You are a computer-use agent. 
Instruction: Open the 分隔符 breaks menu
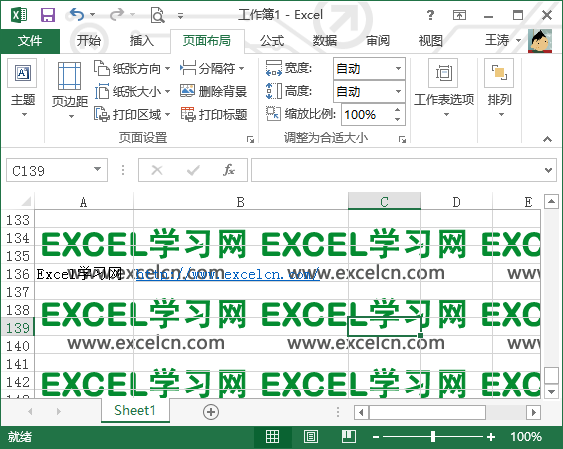tap(212, 68)
